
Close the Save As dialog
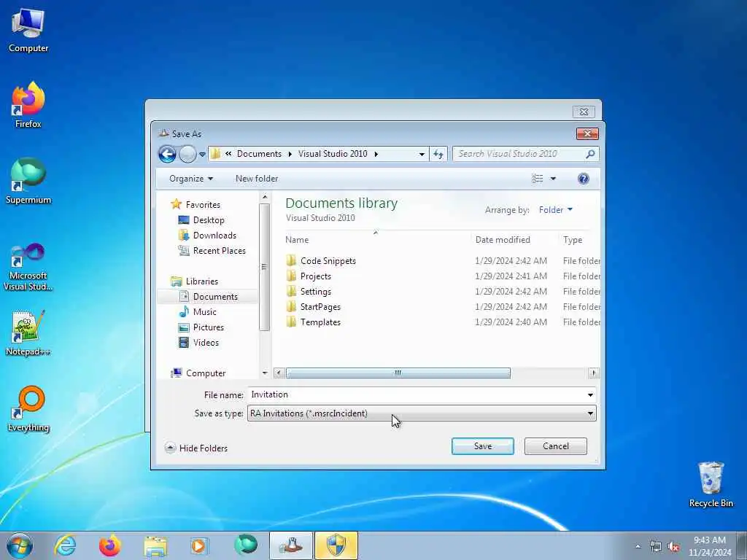(x=587, y=134)
